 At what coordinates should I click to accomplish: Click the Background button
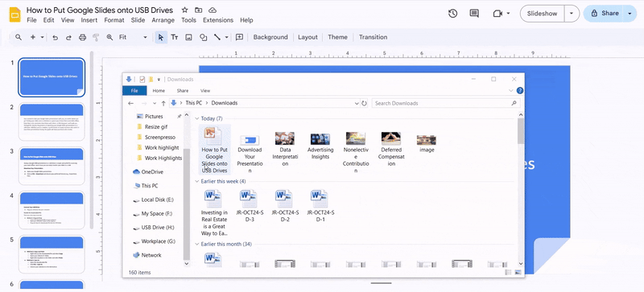point(270,37)
